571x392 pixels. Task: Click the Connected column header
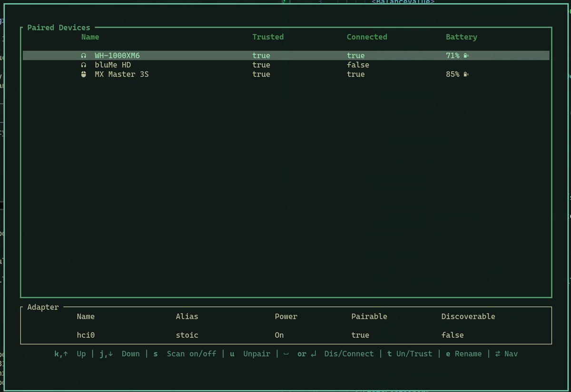[x=367, y=37]
